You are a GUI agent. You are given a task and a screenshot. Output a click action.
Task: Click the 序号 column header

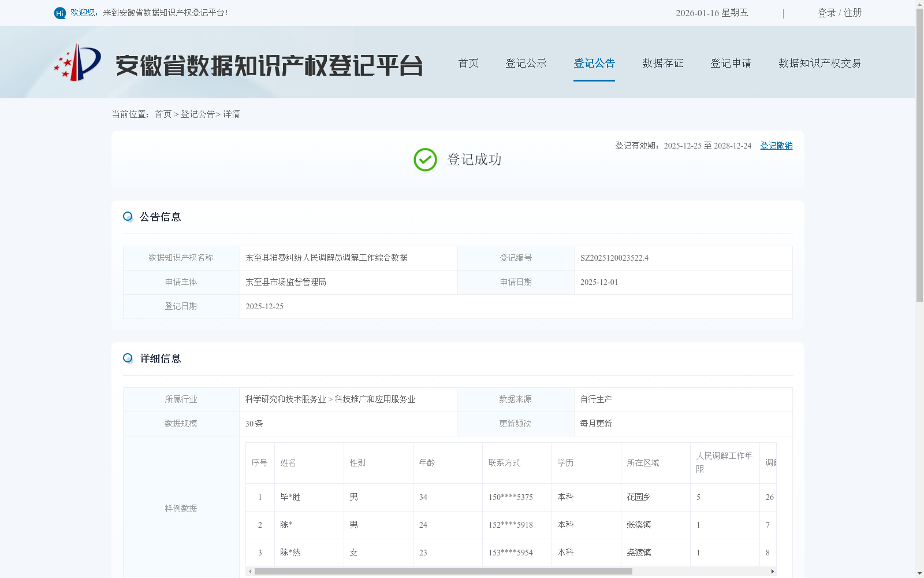point(259,463)
